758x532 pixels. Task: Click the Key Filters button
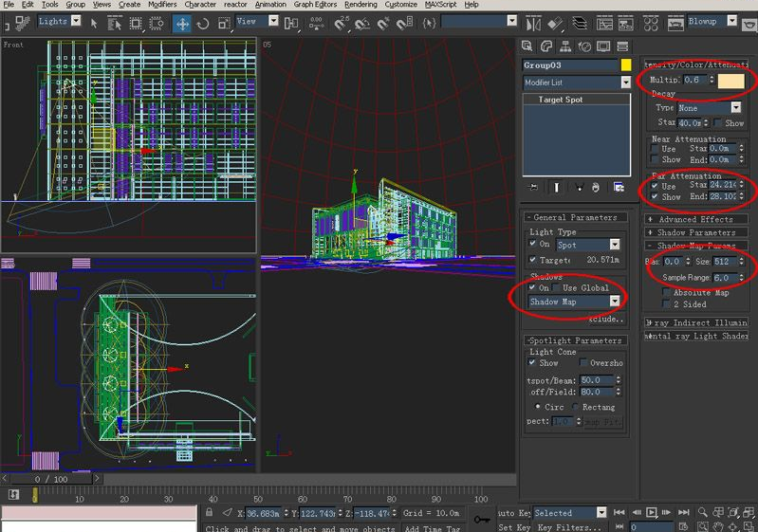tap(569, 527)
